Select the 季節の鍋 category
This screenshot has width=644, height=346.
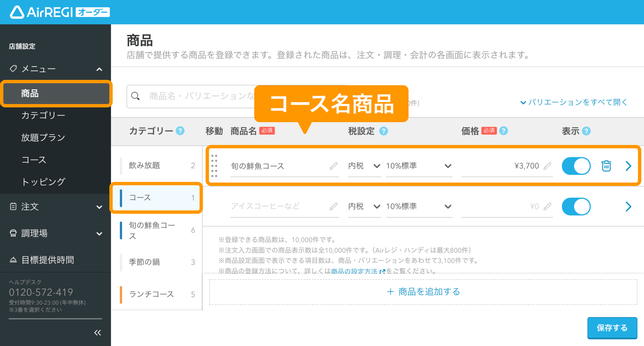157,262
